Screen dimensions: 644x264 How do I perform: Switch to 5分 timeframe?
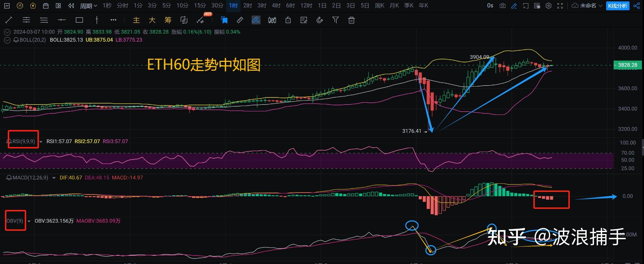166,6
